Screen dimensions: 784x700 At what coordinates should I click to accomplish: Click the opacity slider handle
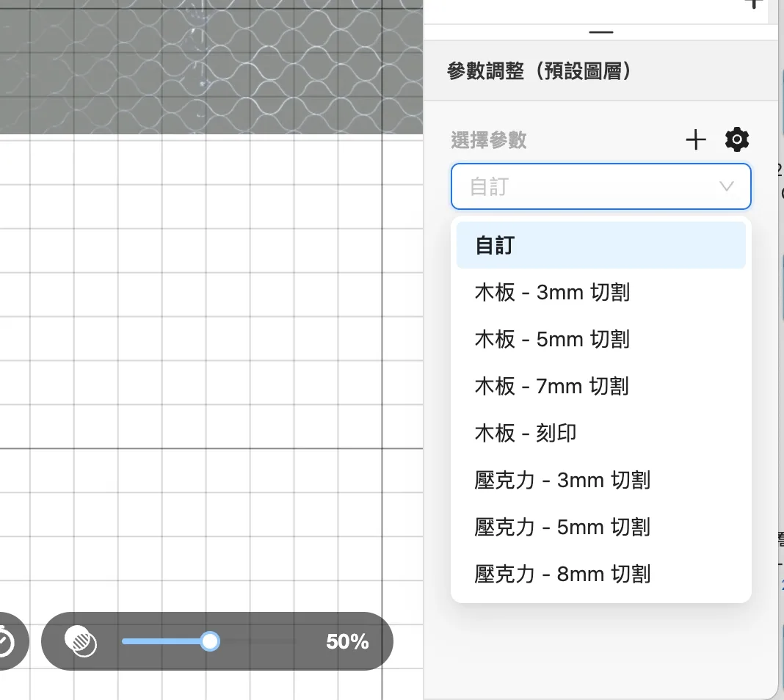click(210, 641)
